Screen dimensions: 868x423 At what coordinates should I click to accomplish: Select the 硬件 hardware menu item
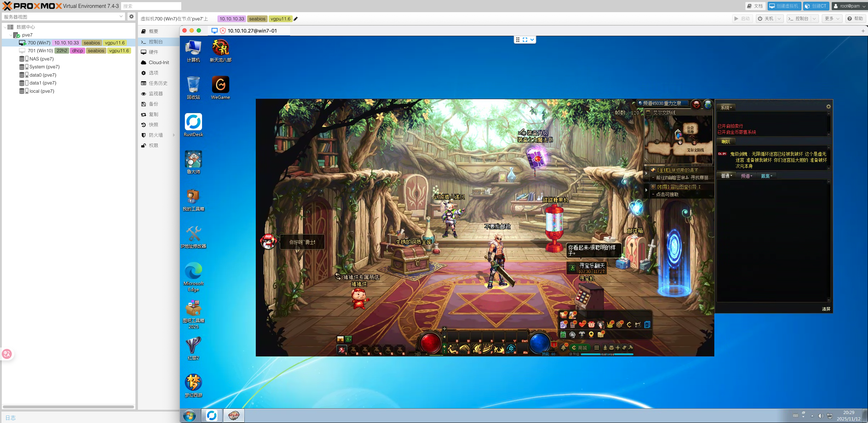click(x=153, y=52)
